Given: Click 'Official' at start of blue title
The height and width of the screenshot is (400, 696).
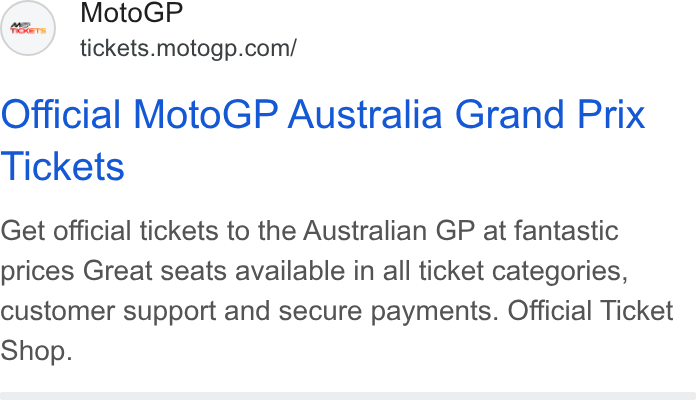Looking at the screenshot, I should point(60,115).
